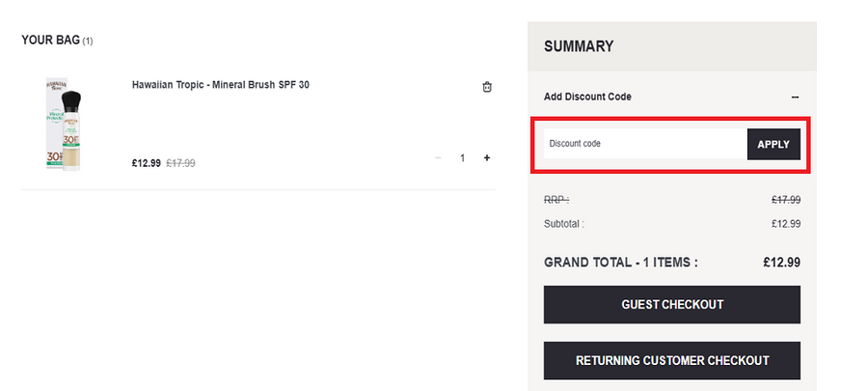Click the struck-through RRP label
Image resolution: width=868 pixels, height=391 pixels.
tap(556, 200)
